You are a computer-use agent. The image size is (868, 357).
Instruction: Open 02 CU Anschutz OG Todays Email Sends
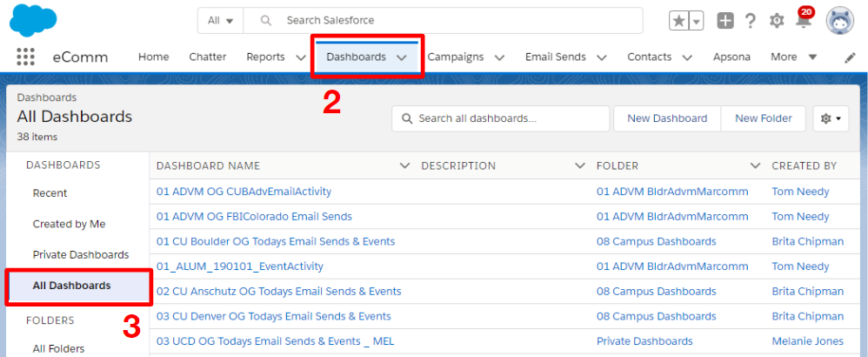[x=279, y=291]
